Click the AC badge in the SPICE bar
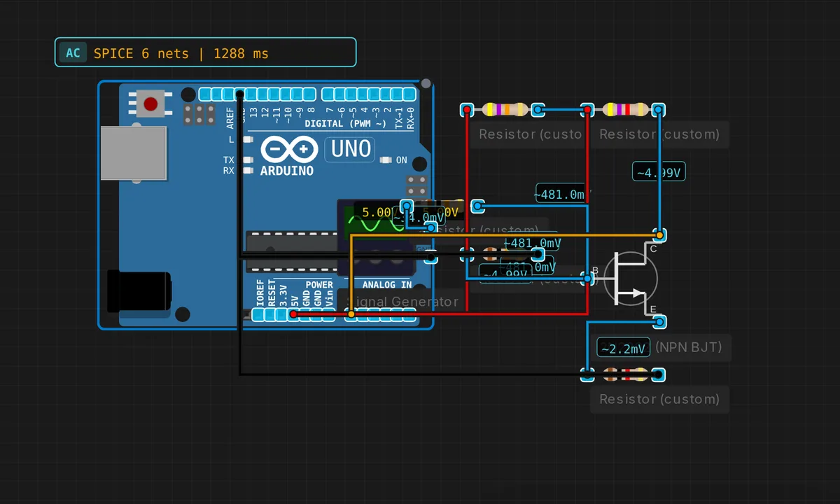 73,53
